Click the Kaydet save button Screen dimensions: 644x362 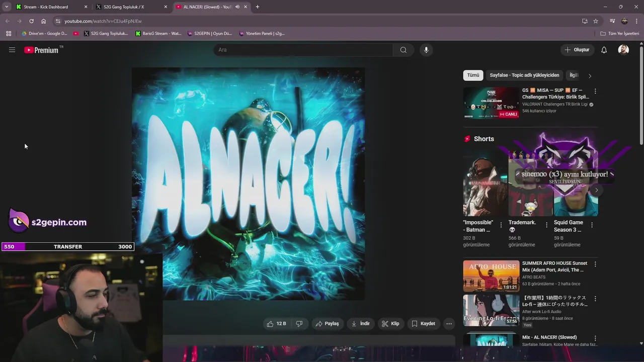(423, 324)
